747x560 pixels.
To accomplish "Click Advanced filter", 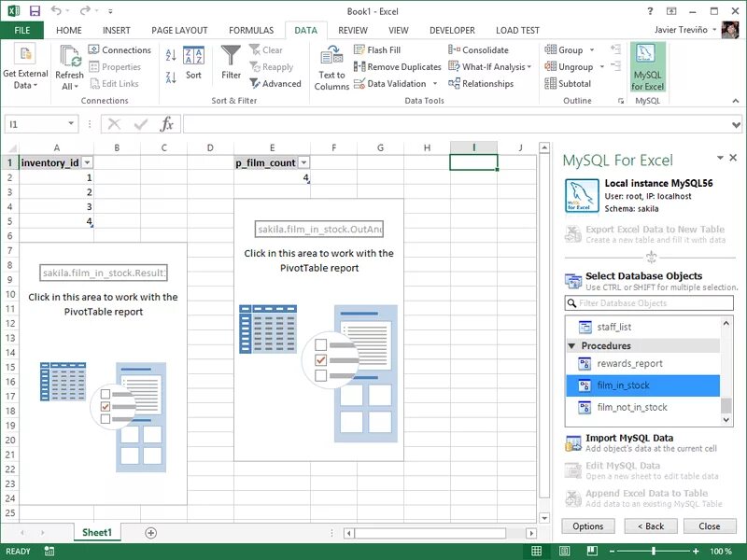I will [x=275, y=84].
